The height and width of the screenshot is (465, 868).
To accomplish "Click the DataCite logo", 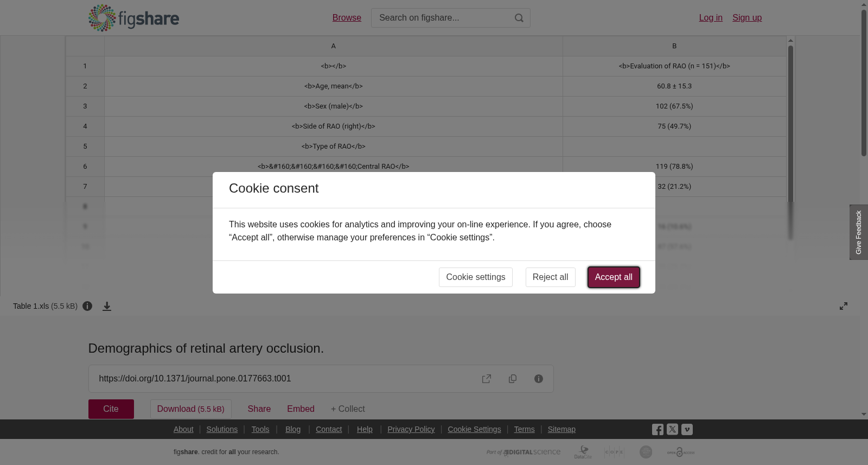I will (583, 452).
